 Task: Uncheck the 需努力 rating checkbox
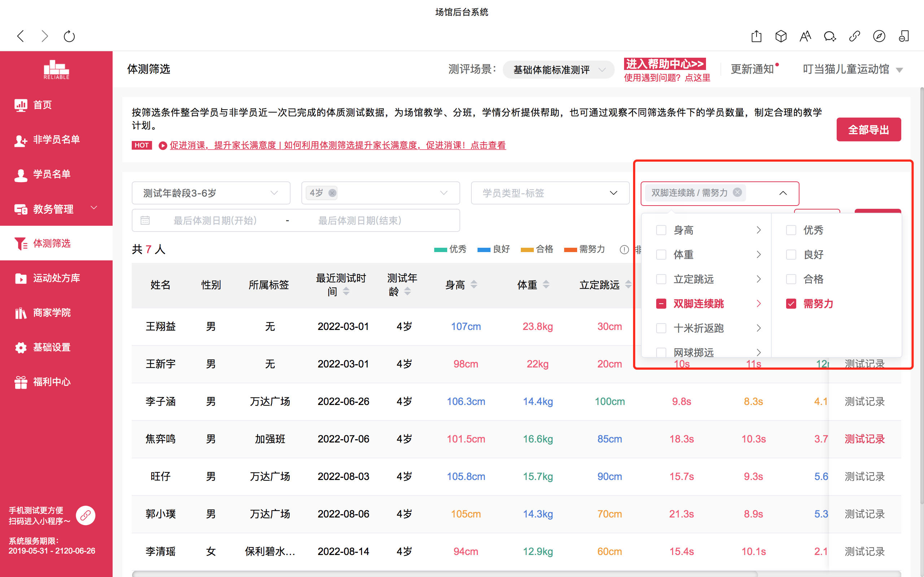click(791, 304)
